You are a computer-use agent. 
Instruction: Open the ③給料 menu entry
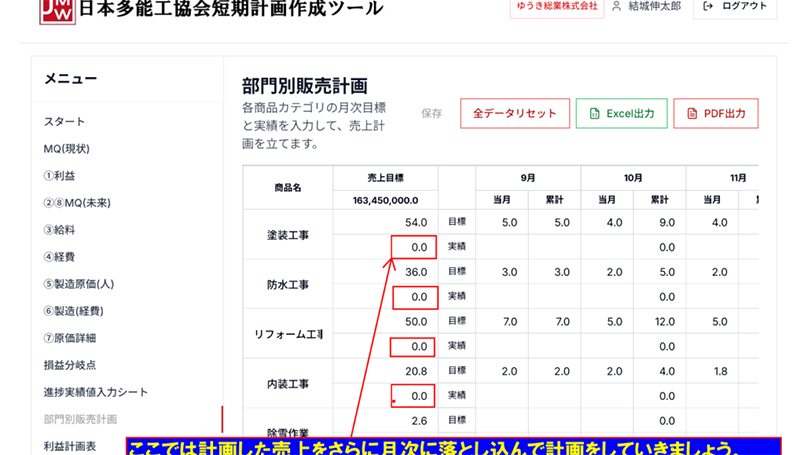click(x=61, y=230)
